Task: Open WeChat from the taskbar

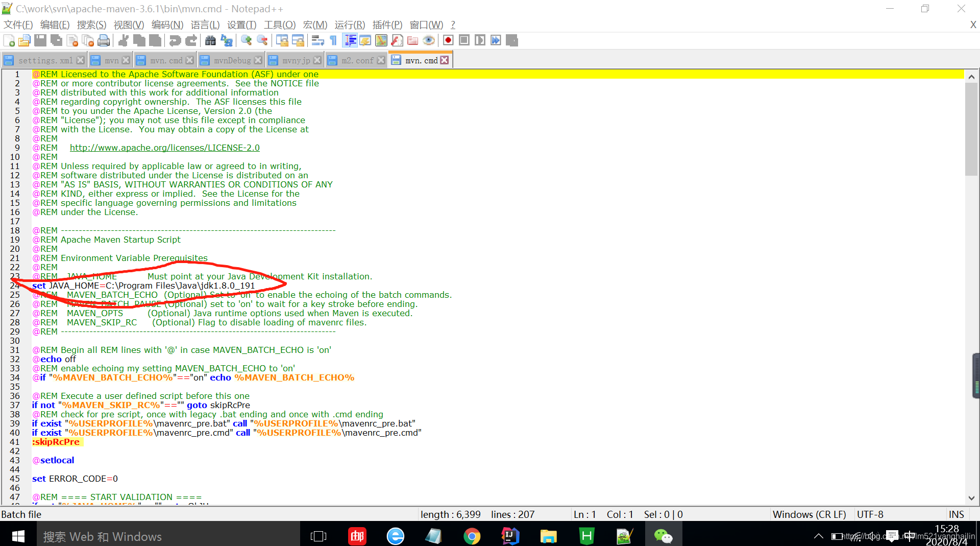Action: click(663, 536)
